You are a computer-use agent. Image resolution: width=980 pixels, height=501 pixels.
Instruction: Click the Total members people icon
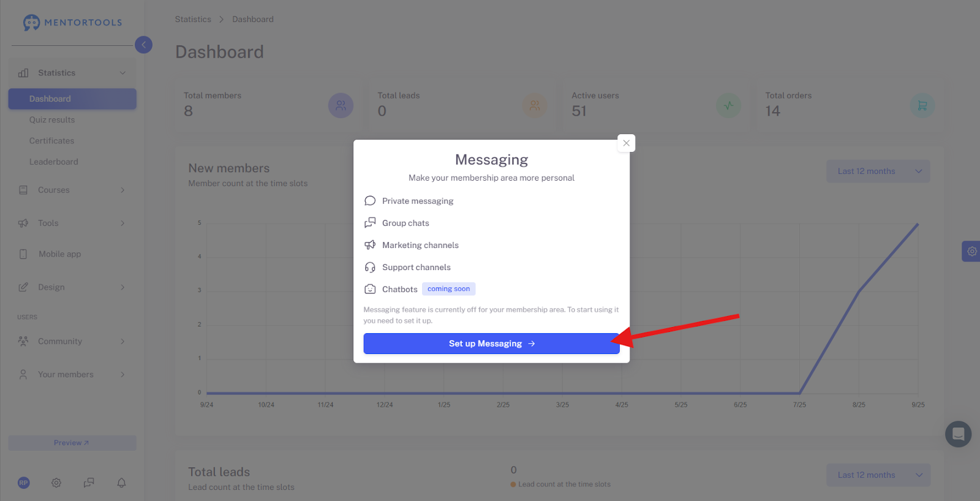(341, 106)
